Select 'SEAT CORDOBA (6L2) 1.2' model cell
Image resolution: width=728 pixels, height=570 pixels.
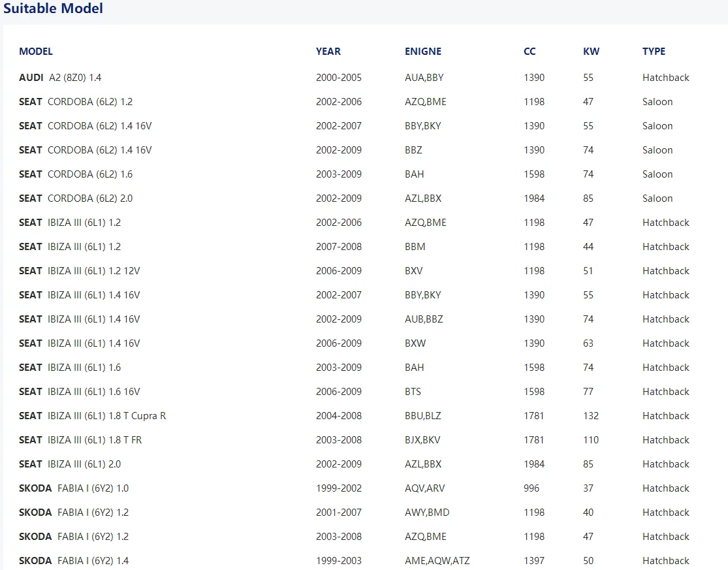(76, 102)
